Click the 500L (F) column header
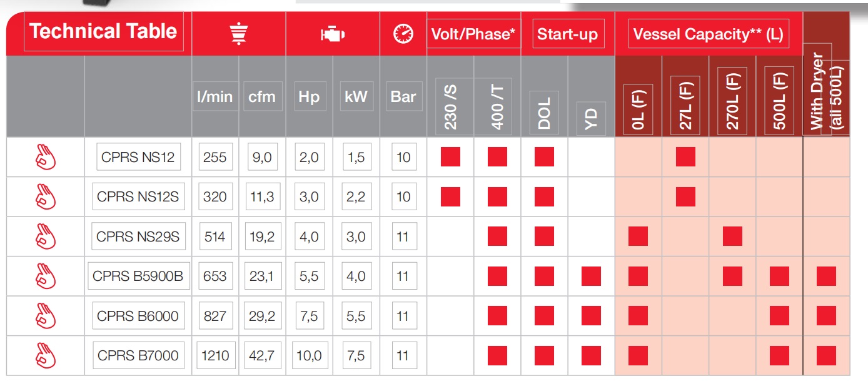 (x=779, y=100)
